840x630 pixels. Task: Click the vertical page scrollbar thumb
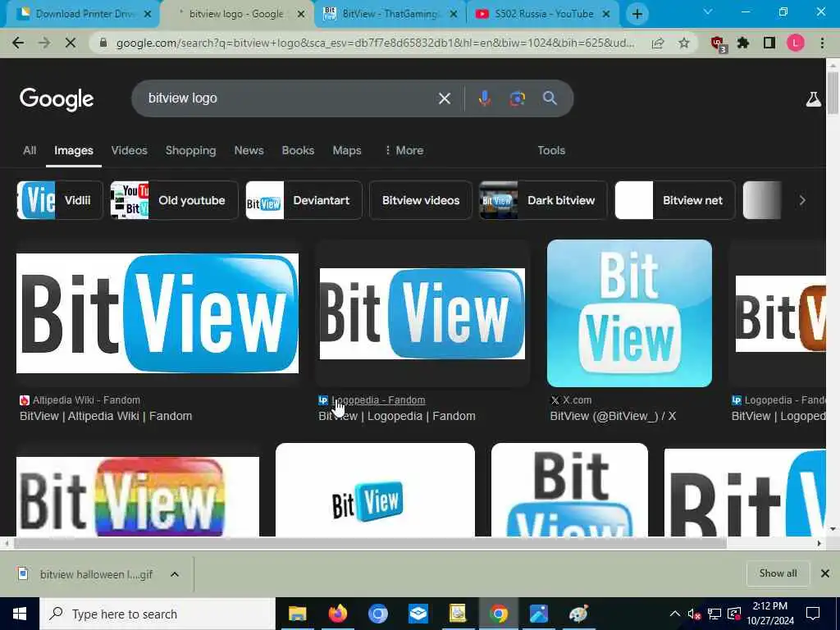(x=833, y=92)
